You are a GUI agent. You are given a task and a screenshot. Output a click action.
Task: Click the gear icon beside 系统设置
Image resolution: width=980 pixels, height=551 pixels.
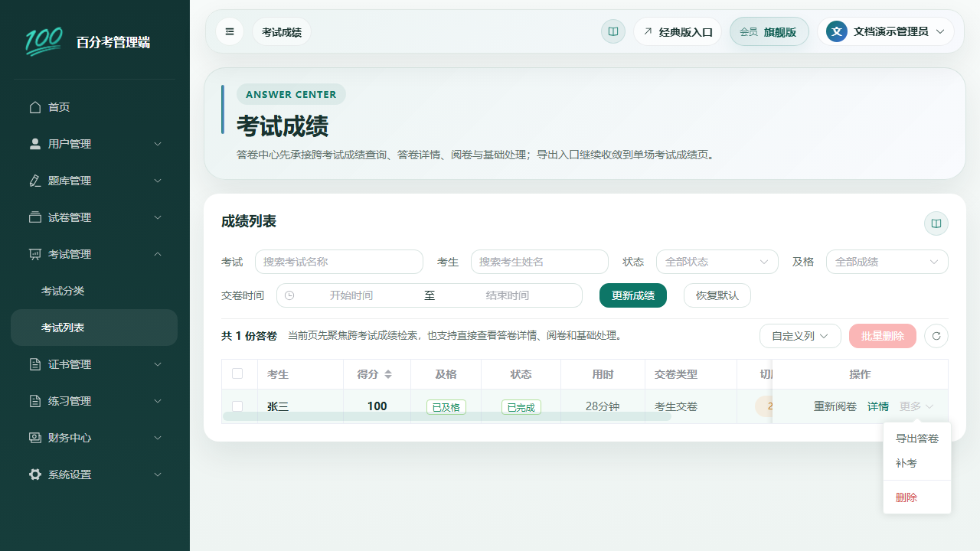35,474
